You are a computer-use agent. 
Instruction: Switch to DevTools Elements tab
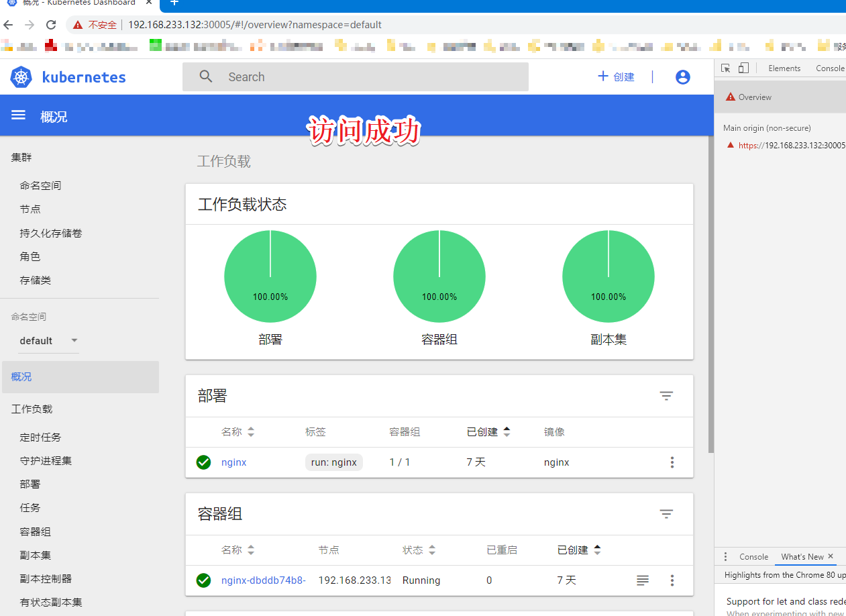tap(784, 68)
